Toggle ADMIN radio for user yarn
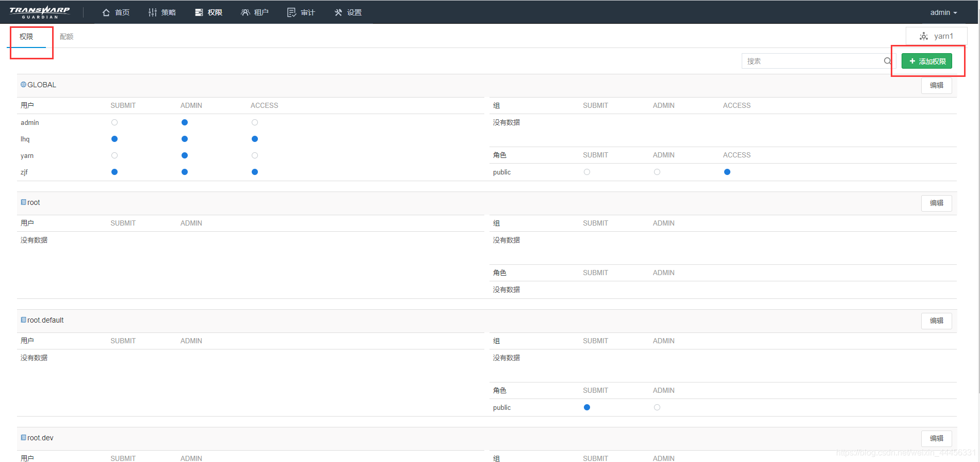This screenshot has height=462, width=980. pos(185,155)
